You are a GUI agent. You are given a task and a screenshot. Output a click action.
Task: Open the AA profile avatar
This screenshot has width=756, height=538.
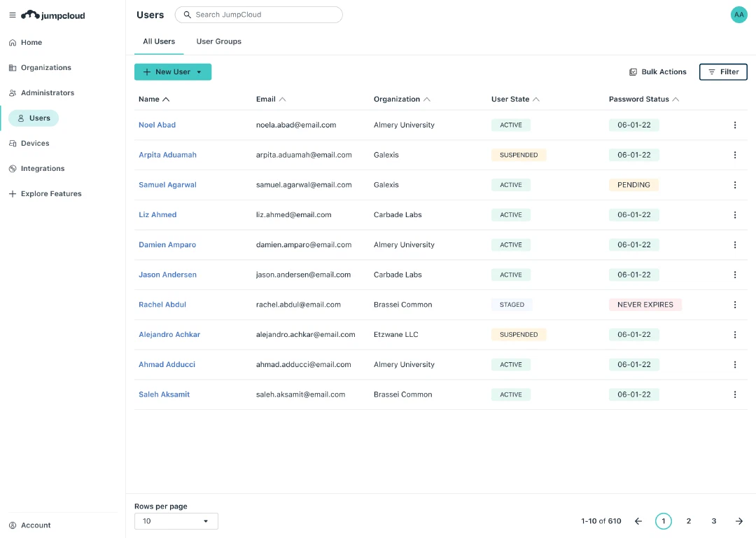(x=738, y=15)
